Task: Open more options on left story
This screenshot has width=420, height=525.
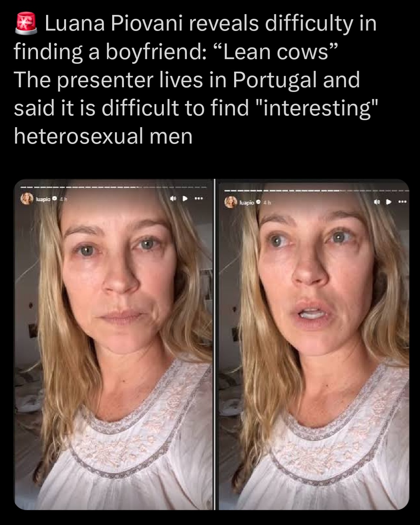Action: pos(199,199)
